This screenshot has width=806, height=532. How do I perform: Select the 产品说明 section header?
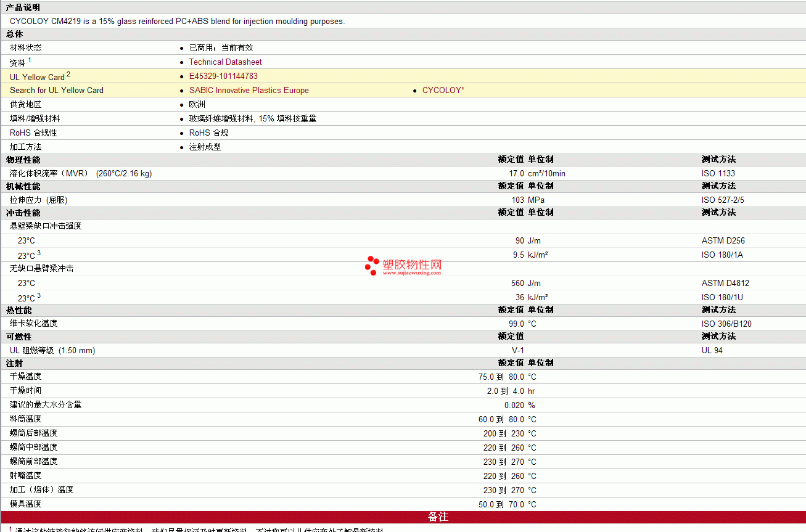pyautogui.click(x=23, y=7)
